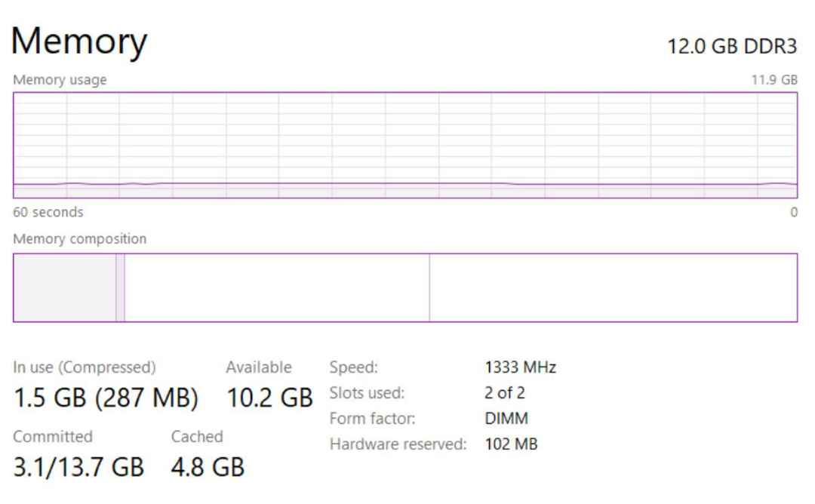Screen dimensions: 815x504
Task: Click the 2 of 2 slots used value
Action: 505,393
